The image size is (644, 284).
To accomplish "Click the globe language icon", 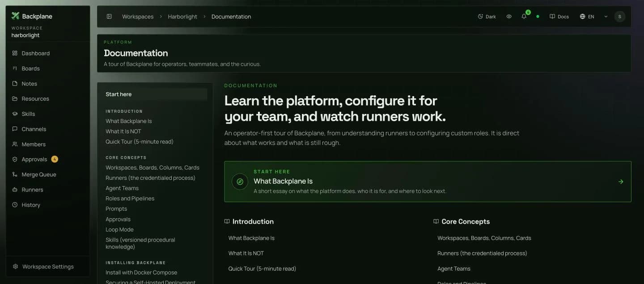I will click(582, 17).
